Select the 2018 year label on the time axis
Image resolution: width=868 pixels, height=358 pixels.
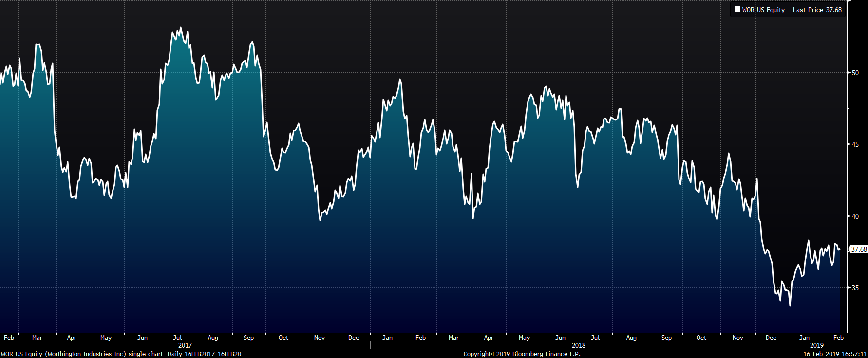pos(579,345)
